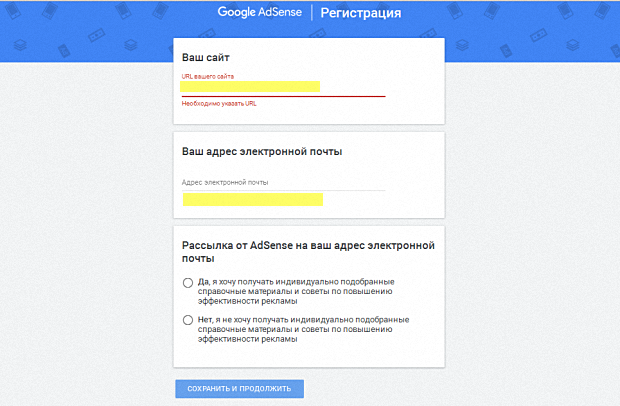620x406 pixels.
Task: Click the word 'Google' in the header
Action: click(238, 14)
